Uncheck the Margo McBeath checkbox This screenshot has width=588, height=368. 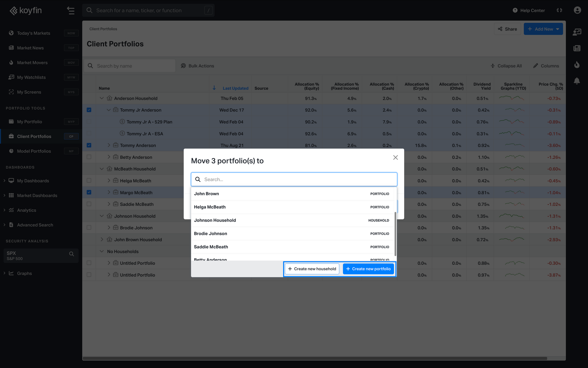[89, 193]
